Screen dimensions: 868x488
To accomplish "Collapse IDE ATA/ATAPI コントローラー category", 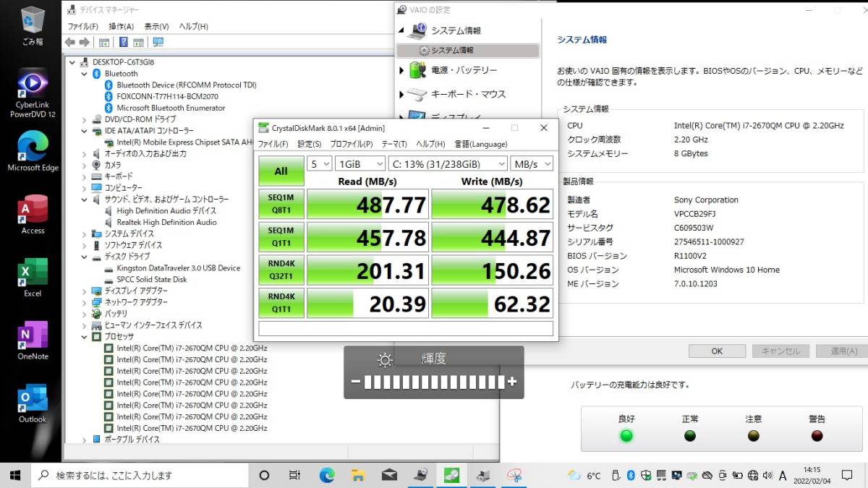I will 84,131.
